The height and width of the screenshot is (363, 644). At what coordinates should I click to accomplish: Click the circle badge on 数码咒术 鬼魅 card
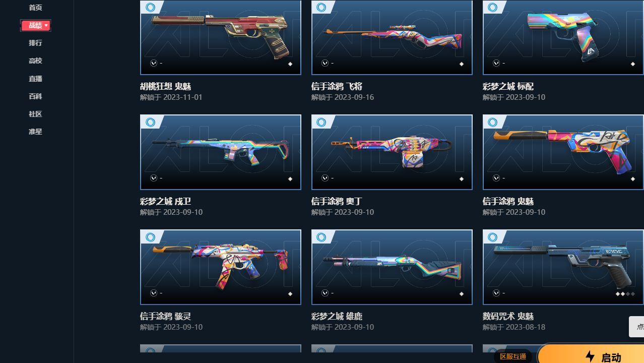coord(493,237)
